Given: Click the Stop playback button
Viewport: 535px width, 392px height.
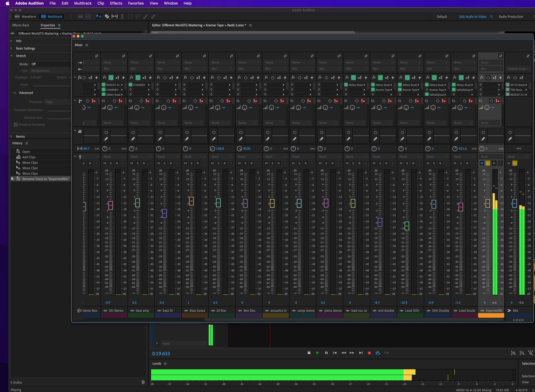Looking at the screenshot, I should click(x=309, y=353).
